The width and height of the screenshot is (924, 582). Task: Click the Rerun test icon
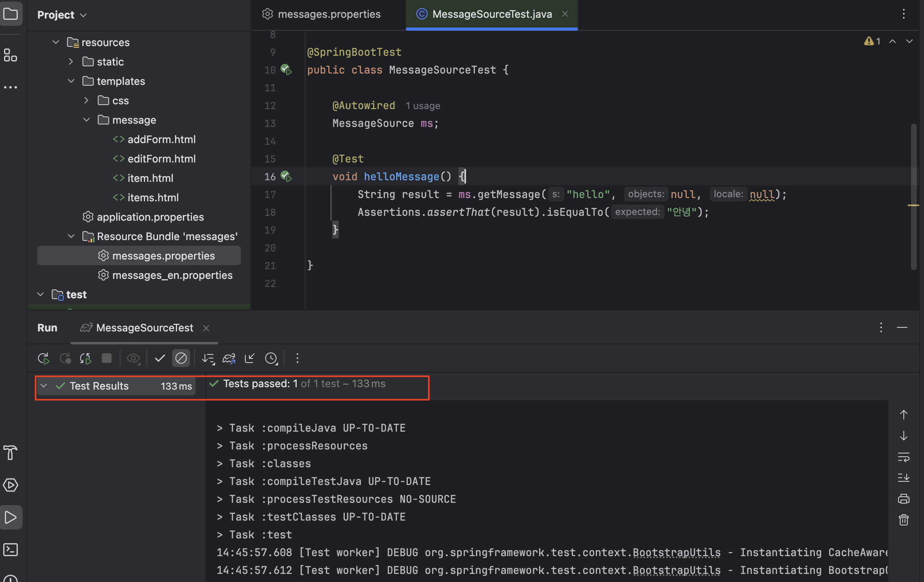(43, 358)
